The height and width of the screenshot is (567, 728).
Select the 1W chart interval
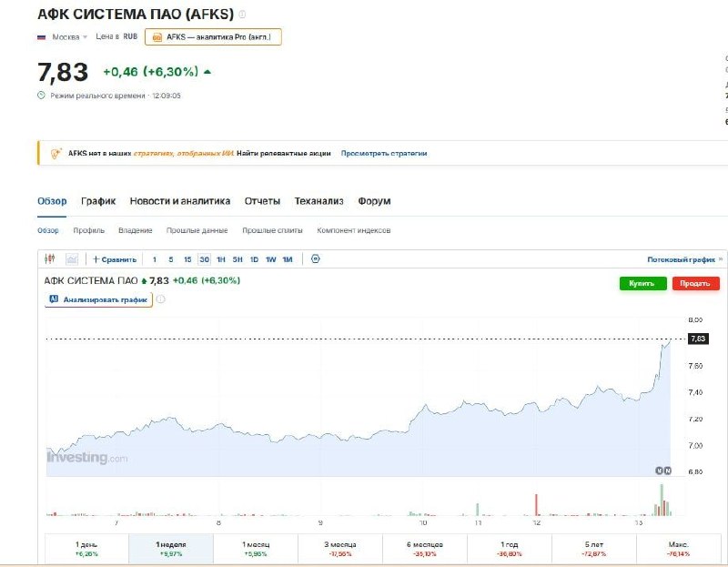[271, 259]
